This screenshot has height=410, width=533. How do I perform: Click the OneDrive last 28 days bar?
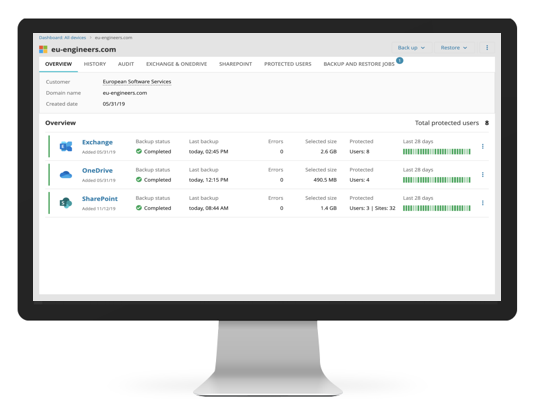[436, 180]
